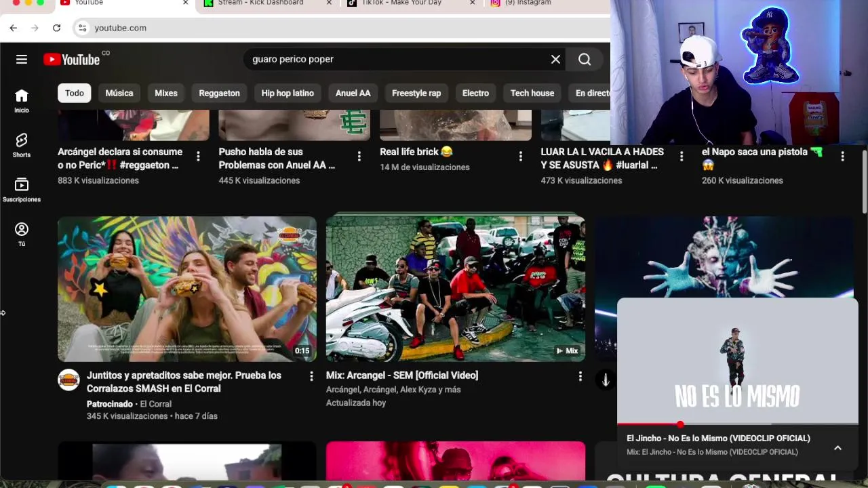Go forward with browser forward arrow
The width and height of the screenshot is (868, 488).
pos(35,28)
